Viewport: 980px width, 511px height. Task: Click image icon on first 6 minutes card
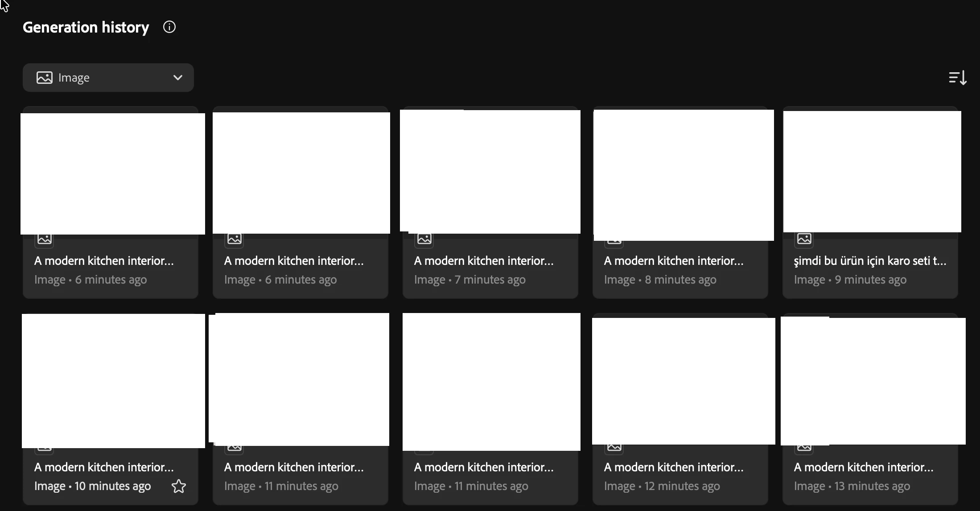pyautogui.click(x=45, y=239)
